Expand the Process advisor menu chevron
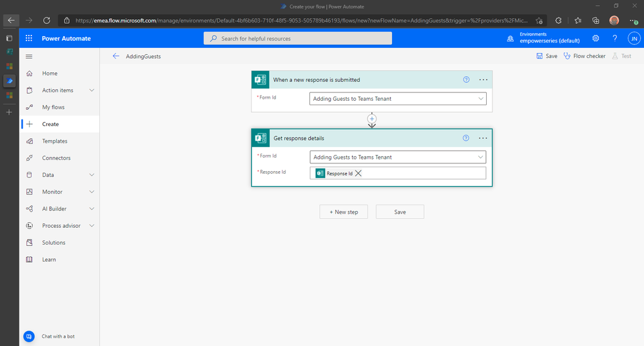 coord(92,225)
